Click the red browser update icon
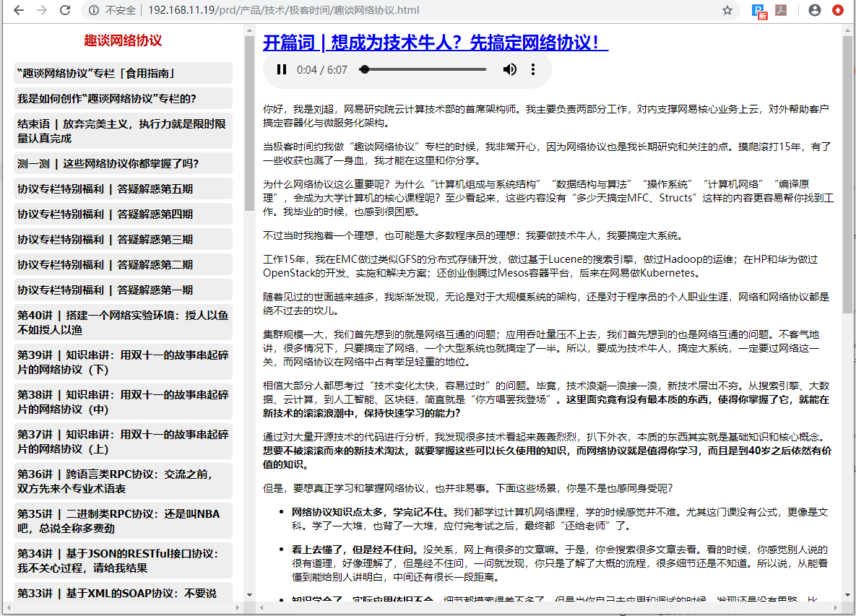Image resolution: width=856 pixels, height=616 pixels. pos(838,10)
